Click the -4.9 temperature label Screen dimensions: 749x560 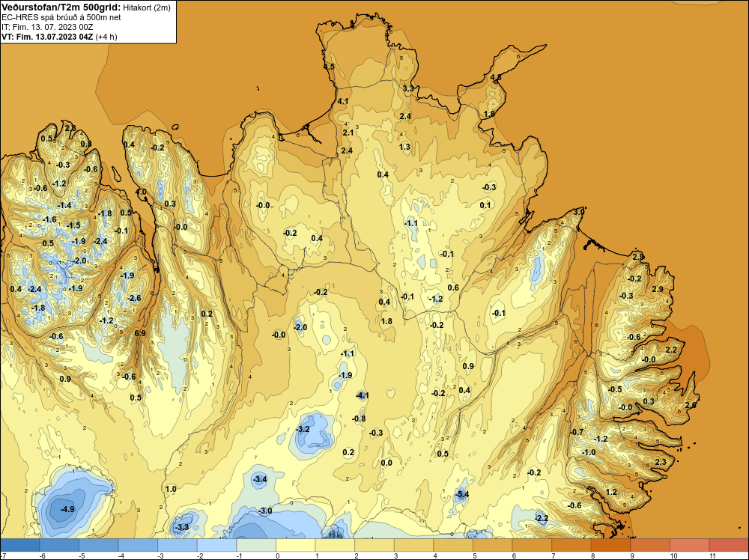click(67, 509)
